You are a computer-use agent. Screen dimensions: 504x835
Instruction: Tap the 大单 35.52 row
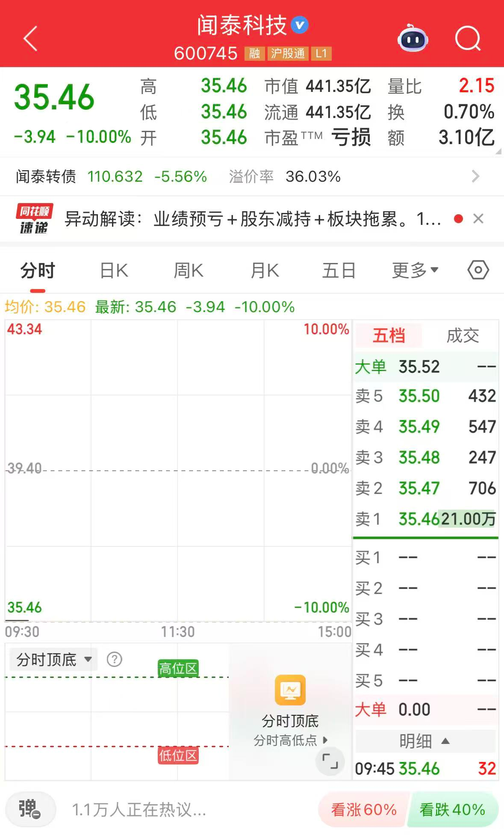(426, 366)
